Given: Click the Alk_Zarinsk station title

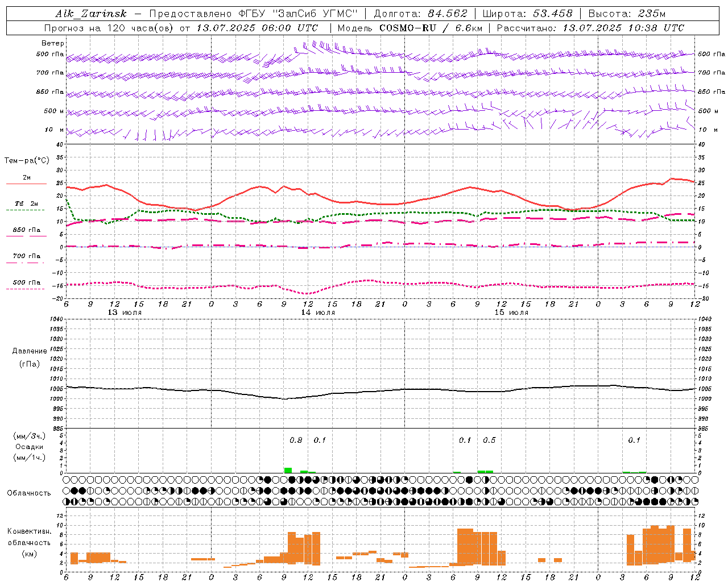Looking at the screenshot, I should click(x=91, y=14).
